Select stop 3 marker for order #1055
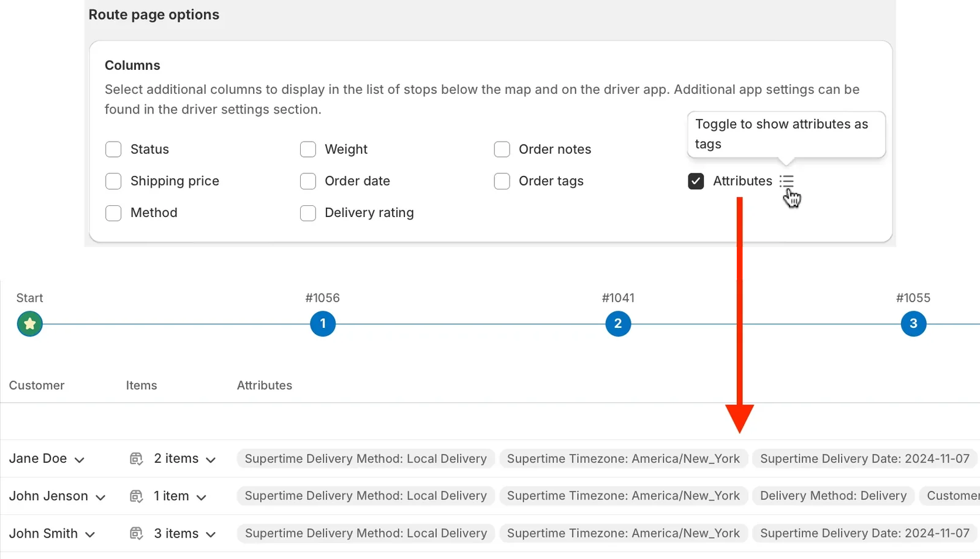The image size is (980, 559). 913,324
